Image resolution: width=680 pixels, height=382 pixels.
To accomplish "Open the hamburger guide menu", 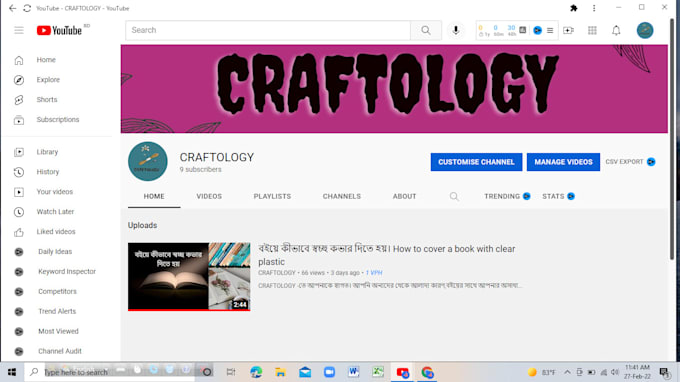I will 19,30.
